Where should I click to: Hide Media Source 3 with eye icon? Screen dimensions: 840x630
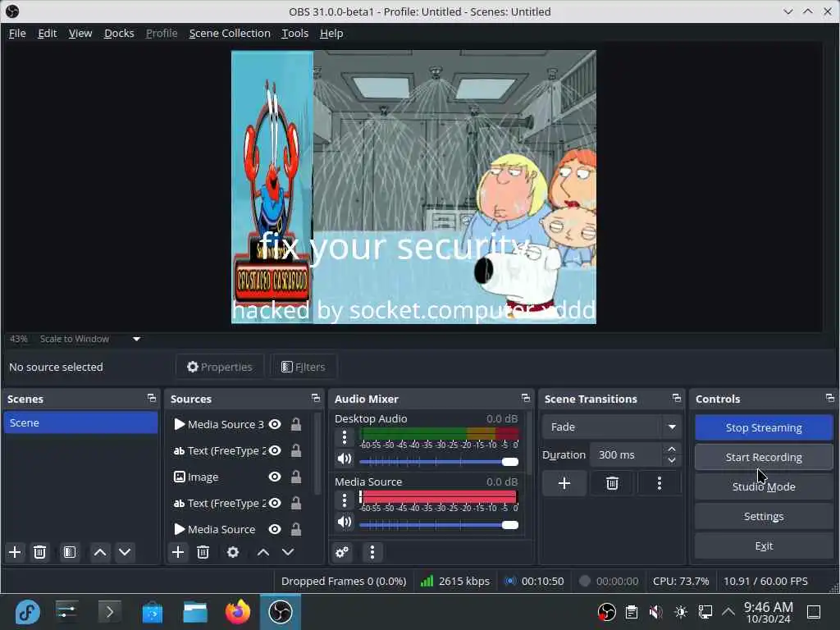(275, 424)
